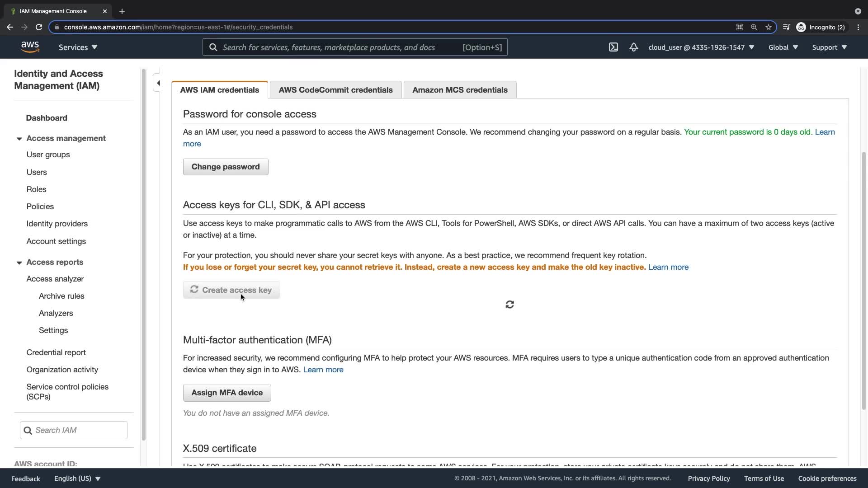Open cloud_user account dropdown
Screen dimensions: 868x488
(x=701, y=47)
